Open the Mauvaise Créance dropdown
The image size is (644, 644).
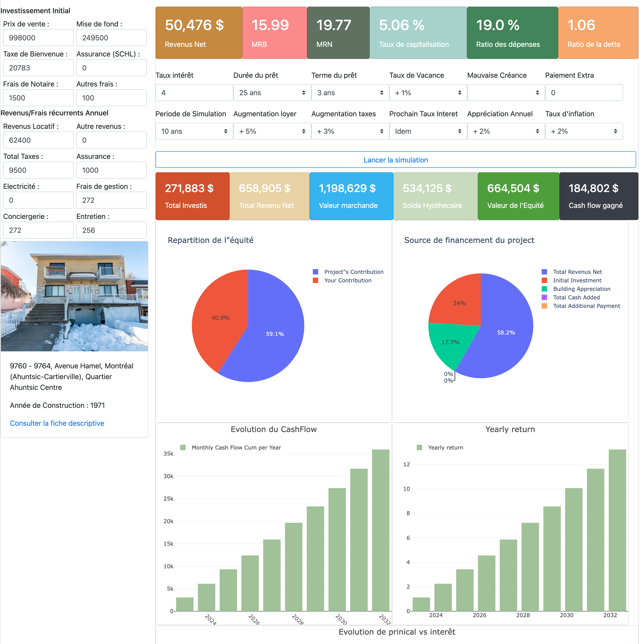click(506, 93)
